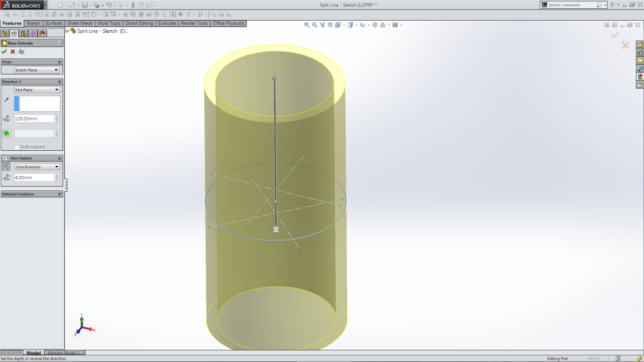This screenshot has height=362, width=644.
Task: Toggle the Thin Feature reverse direction button
Action: coord(6,166)
